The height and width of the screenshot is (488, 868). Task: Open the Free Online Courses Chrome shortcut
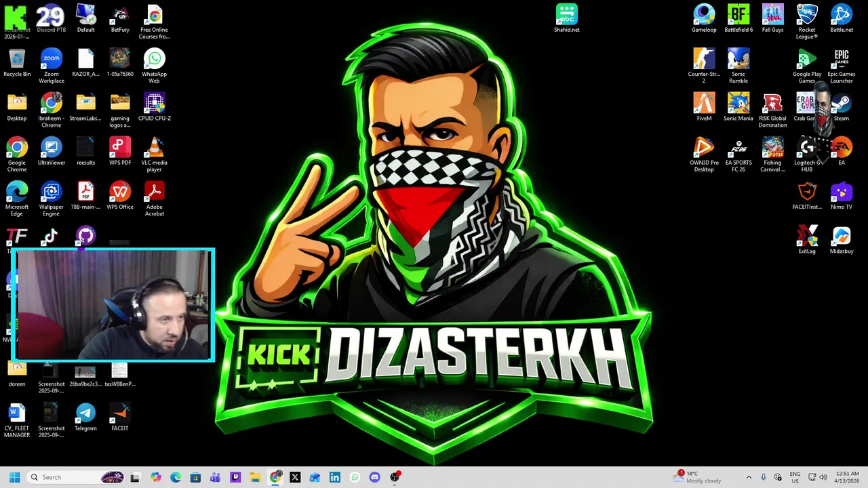tap(154, 22)
